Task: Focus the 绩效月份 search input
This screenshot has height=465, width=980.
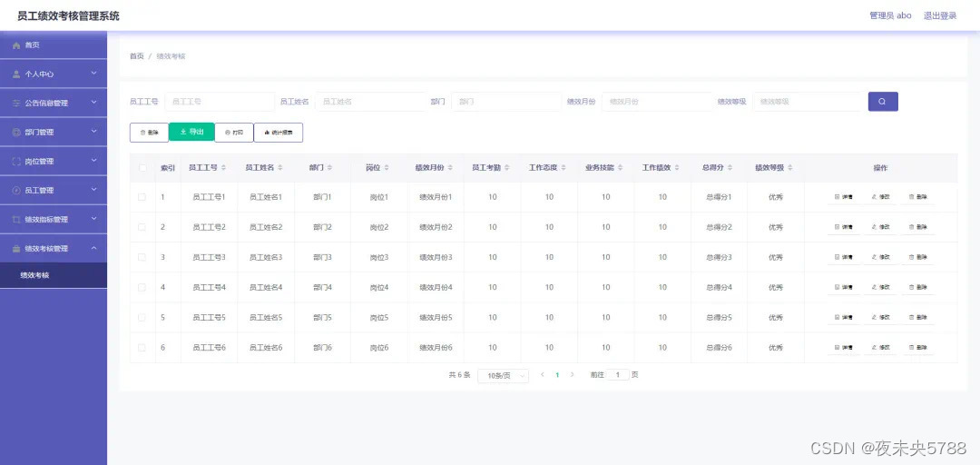Action: coord(657,102)
